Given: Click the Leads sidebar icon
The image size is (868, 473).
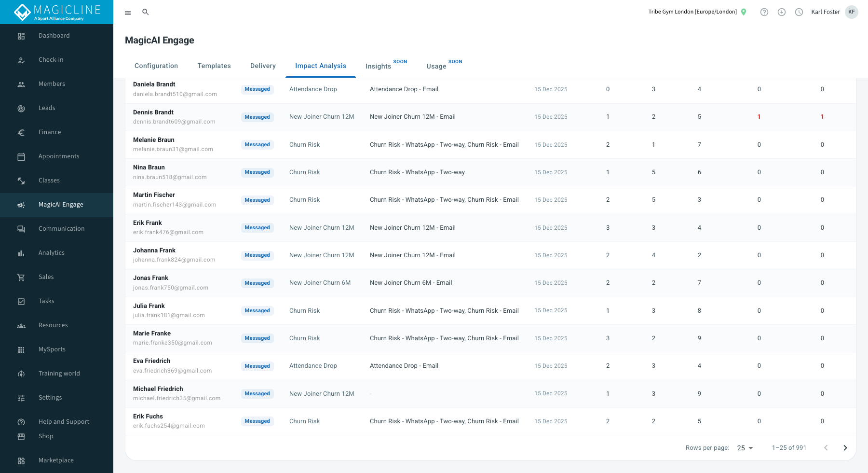Looking at the screenshot, I should point(21,108).
